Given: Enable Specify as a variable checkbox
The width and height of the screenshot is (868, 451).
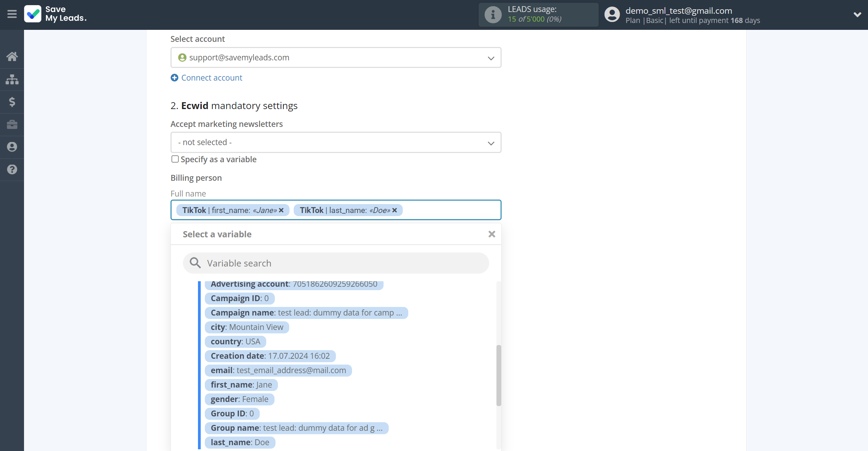Looking at the screenshot, I should [175, 159].
